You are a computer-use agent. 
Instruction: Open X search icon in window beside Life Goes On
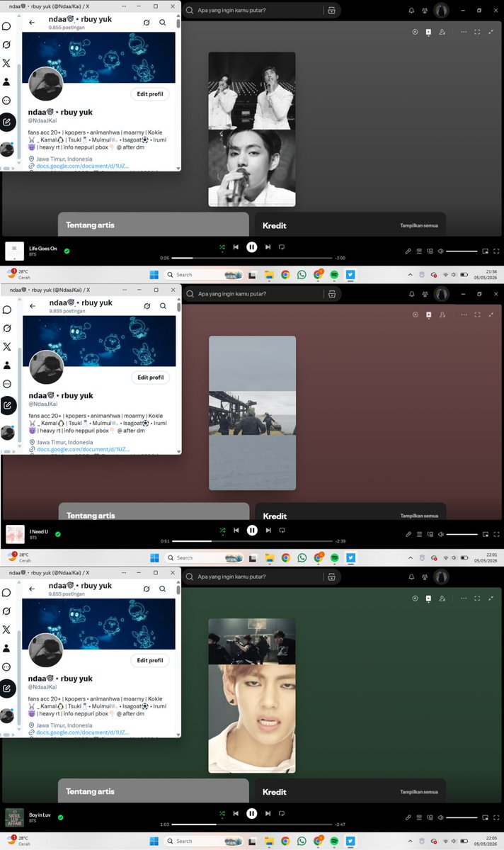pyautogui.click(x=163, y=23)
